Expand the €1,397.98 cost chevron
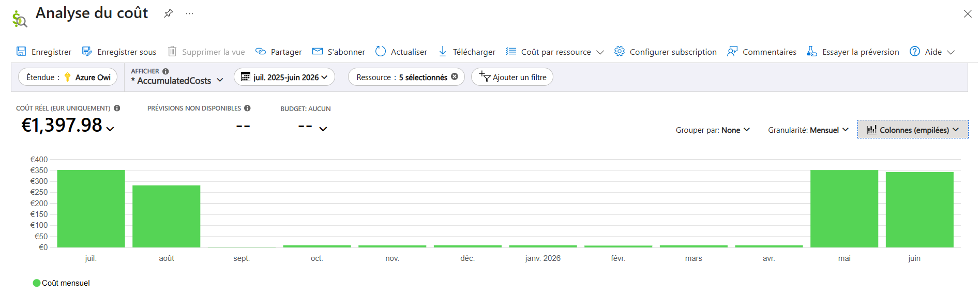The height and width of the screenshot is (296, 980). 110,129
